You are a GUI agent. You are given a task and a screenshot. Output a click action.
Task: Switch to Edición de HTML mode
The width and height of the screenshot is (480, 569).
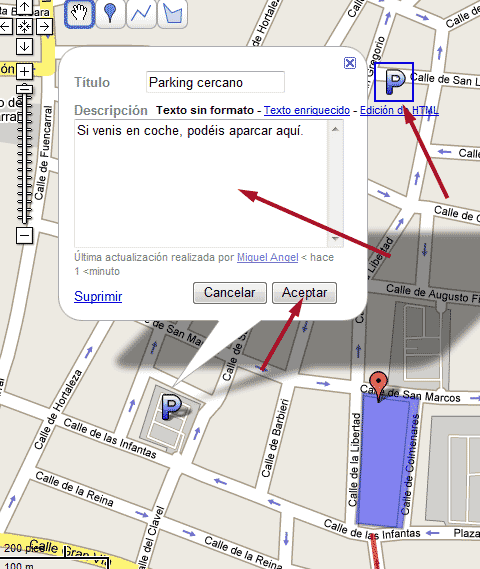pos(399,110)
